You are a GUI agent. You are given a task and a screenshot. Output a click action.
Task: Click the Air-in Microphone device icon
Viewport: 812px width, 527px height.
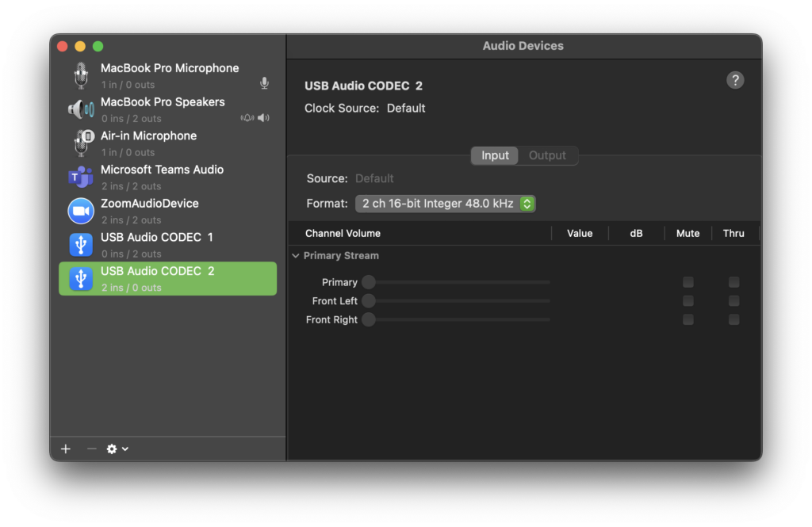pos(81,143)
